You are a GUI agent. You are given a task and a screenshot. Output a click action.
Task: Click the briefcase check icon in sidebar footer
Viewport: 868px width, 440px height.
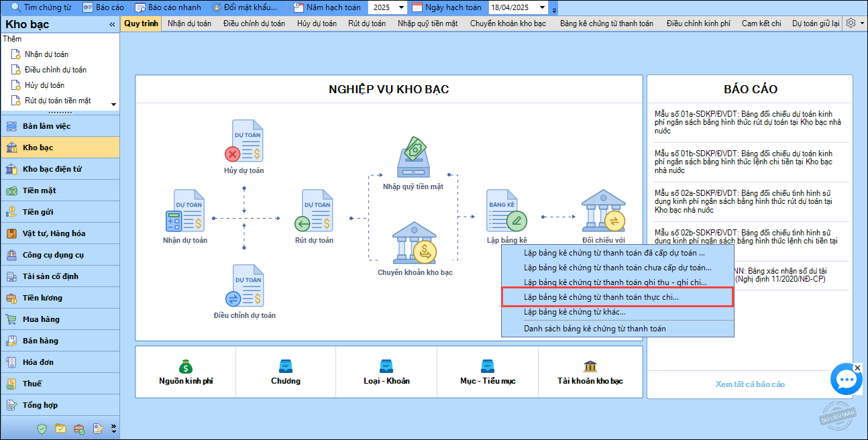point(79,428)
